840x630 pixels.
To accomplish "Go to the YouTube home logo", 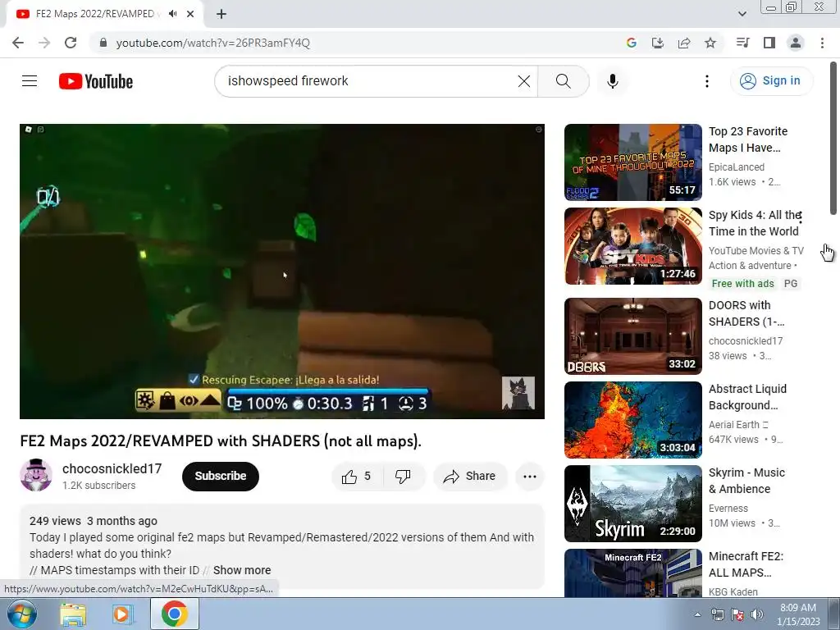I will (96, 81).
